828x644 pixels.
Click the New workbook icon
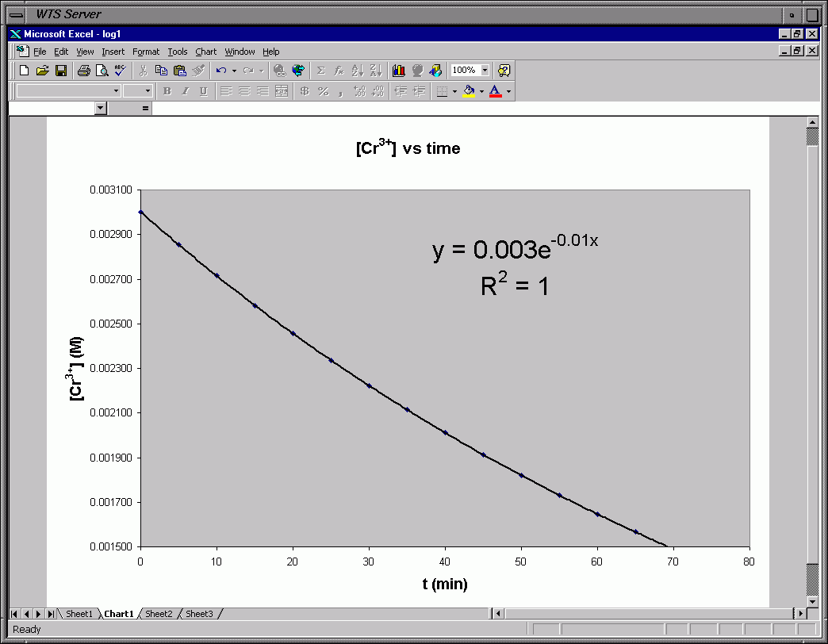coord(25,71)
